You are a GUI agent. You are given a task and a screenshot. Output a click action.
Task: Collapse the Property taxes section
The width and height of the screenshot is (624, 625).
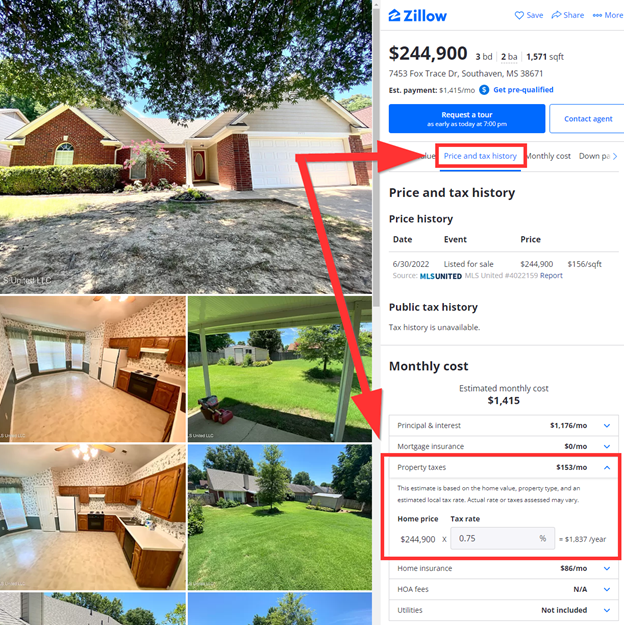[x=606, y=467]
